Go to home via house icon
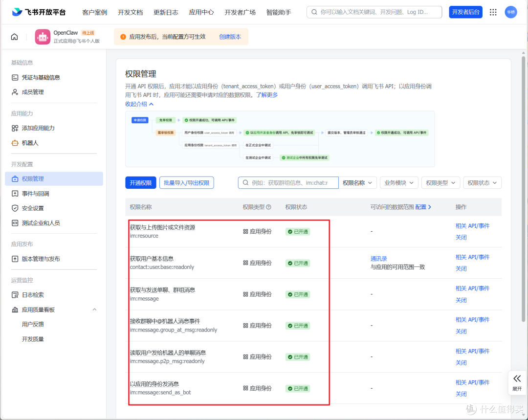 pyautogui.click(x=15, y=37)
